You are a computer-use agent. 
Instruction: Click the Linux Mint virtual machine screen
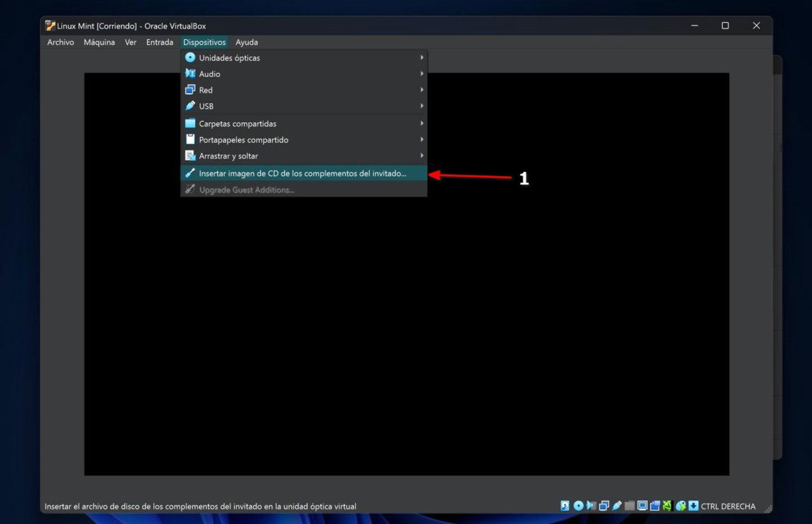tap(407, 274)
